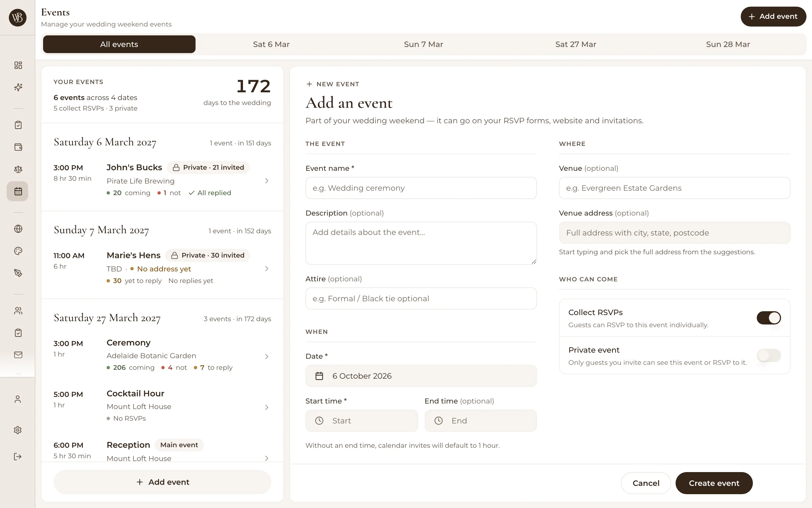Focus the Description text area
This screenshot has width=812, height=508.
click(x=421, y=243)
